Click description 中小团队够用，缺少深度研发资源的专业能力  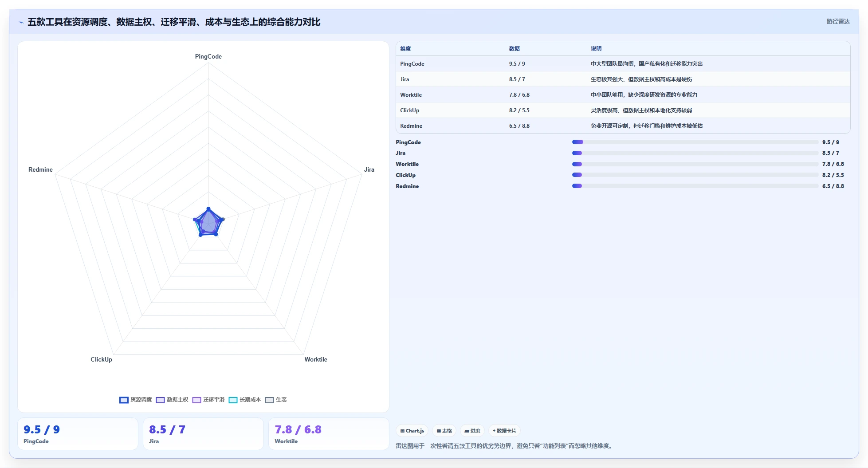tap(644, 95)
